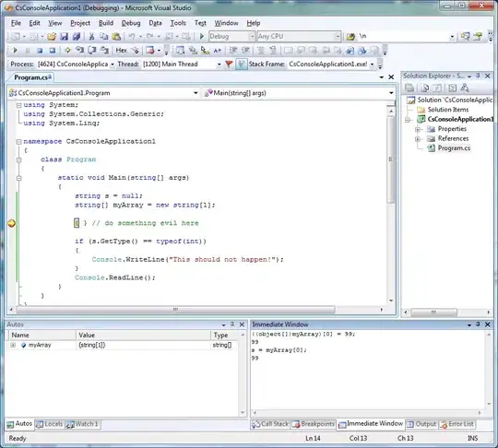498x448 pixels.
Task: Click the yellow current-statement arrow in the margin
Action: tap(11, 223)
